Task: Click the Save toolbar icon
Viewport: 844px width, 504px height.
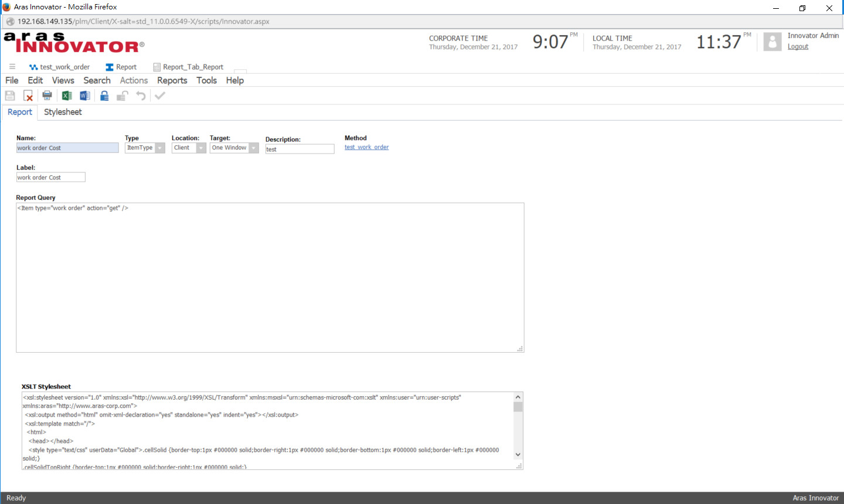Action: point(10,96)
